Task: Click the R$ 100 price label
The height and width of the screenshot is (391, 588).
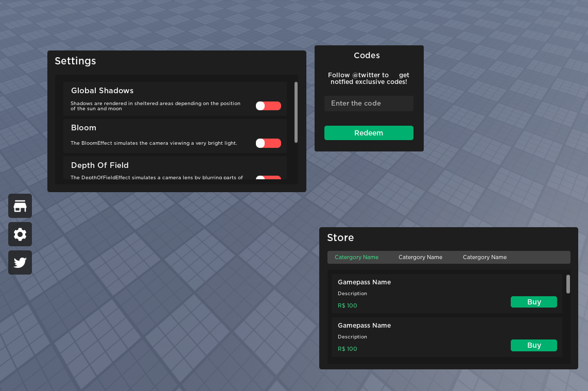Action: (348, 305)
